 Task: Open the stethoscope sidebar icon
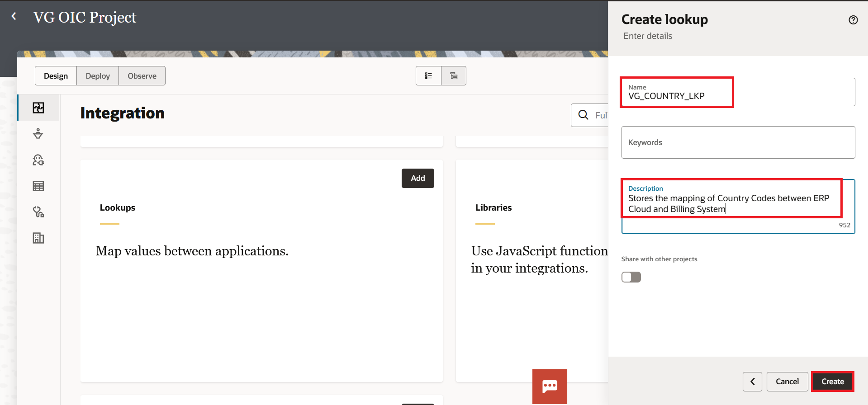point(38,212)
